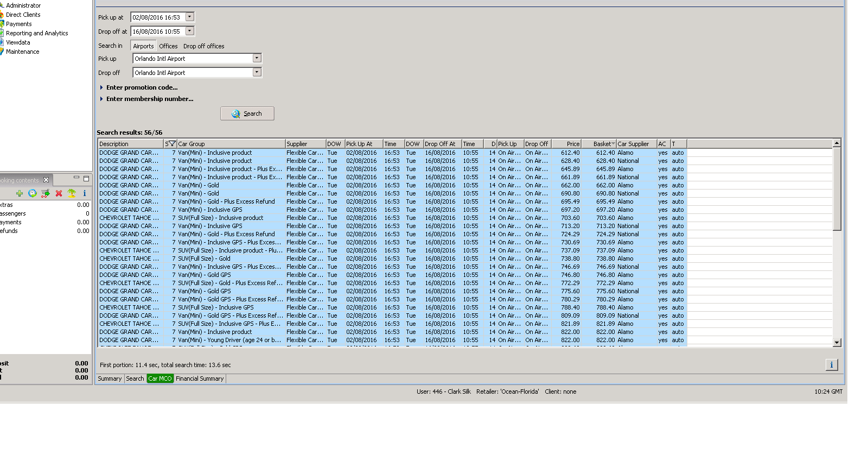Click the green plus add icon

[20, 193]
